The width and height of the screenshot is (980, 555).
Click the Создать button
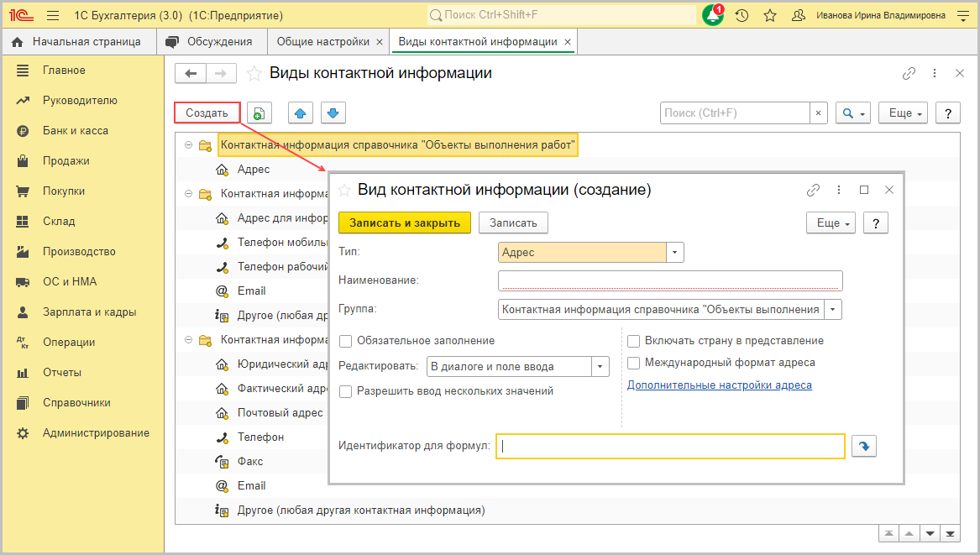click(x=207, y=113)
